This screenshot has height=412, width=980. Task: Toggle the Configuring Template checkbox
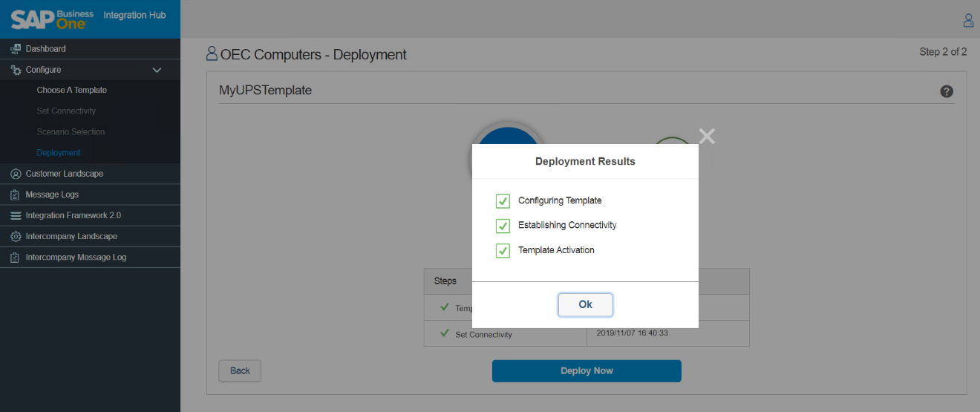click(503, 201)
